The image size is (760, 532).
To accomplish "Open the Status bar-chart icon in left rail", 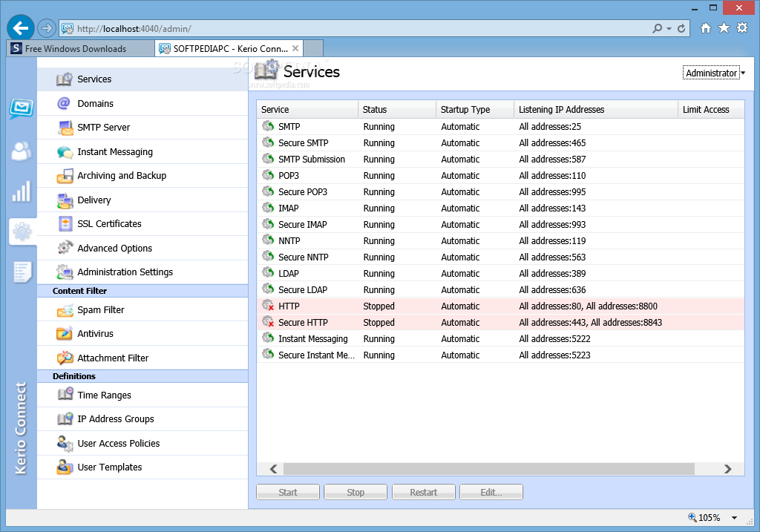I will click(22, 191).
